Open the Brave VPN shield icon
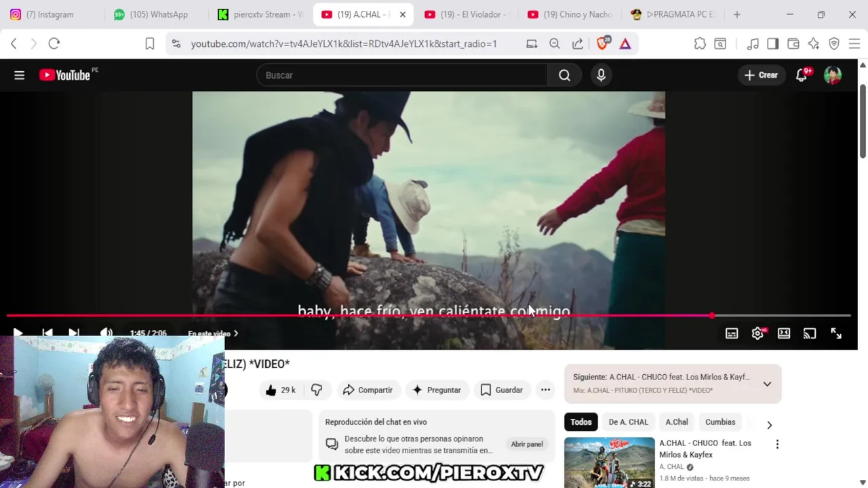 pos(834,43)
